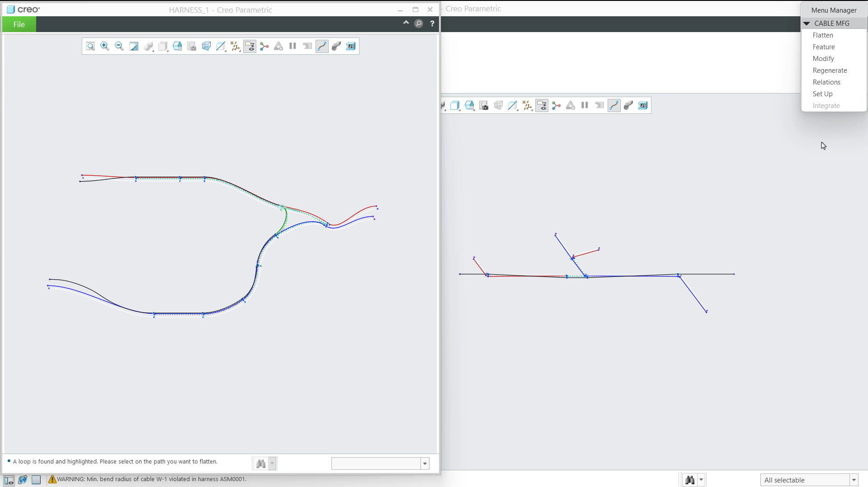Click Set Up in Menu Manager
The image size is (868, 487).
point(822,94)
